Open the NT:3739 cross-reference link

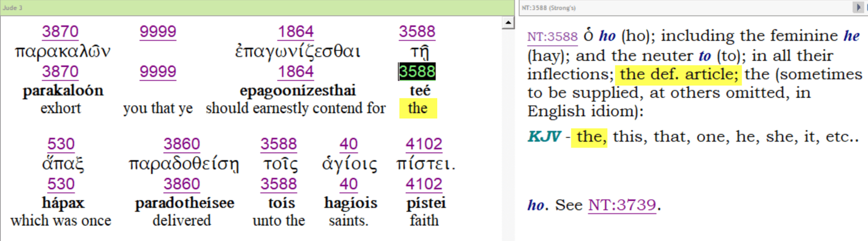(x=622, y=205)
